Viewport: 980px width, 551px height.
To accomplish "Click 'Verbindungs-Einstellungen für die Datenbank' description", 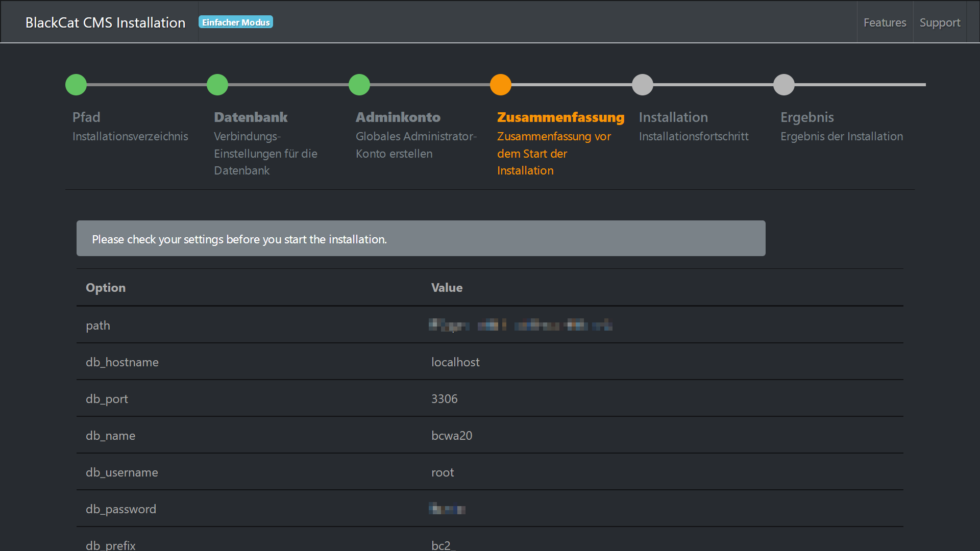I will pos(265,154).
